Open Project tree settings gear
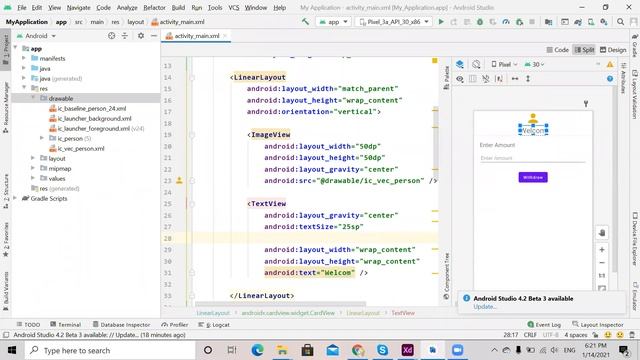 coord(141,36)
